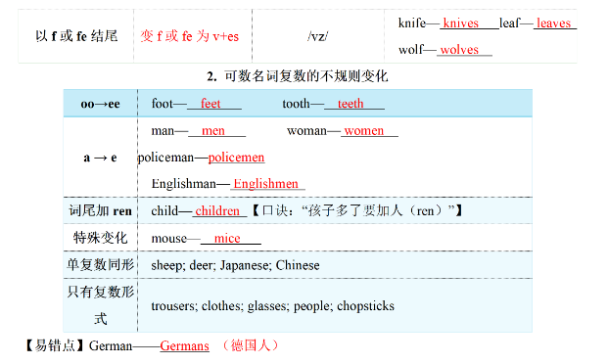
Task: Click the mnemonic '孩子多了要加人（ren）'
Action: [375, 210]
